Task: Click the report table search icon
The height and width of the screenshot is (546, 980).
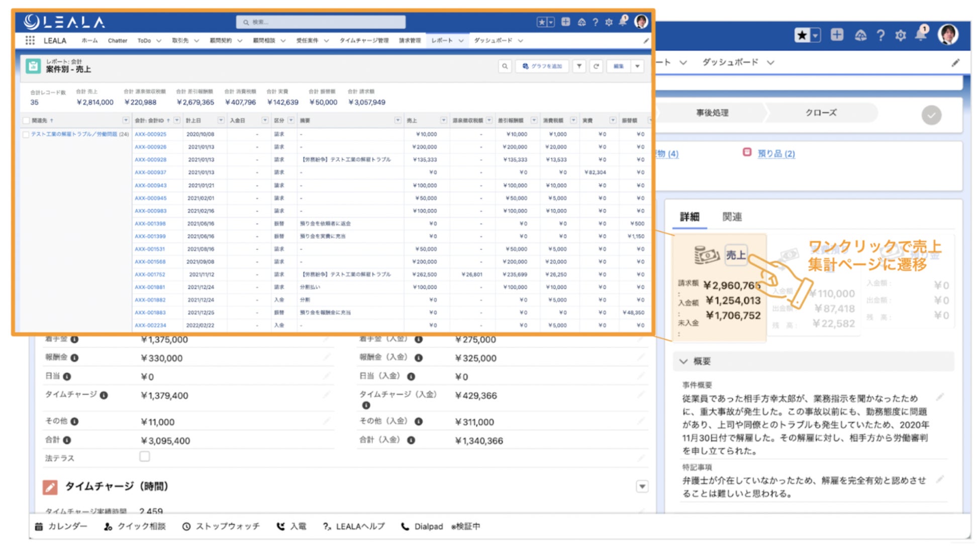Action: [x=505, y=66]
